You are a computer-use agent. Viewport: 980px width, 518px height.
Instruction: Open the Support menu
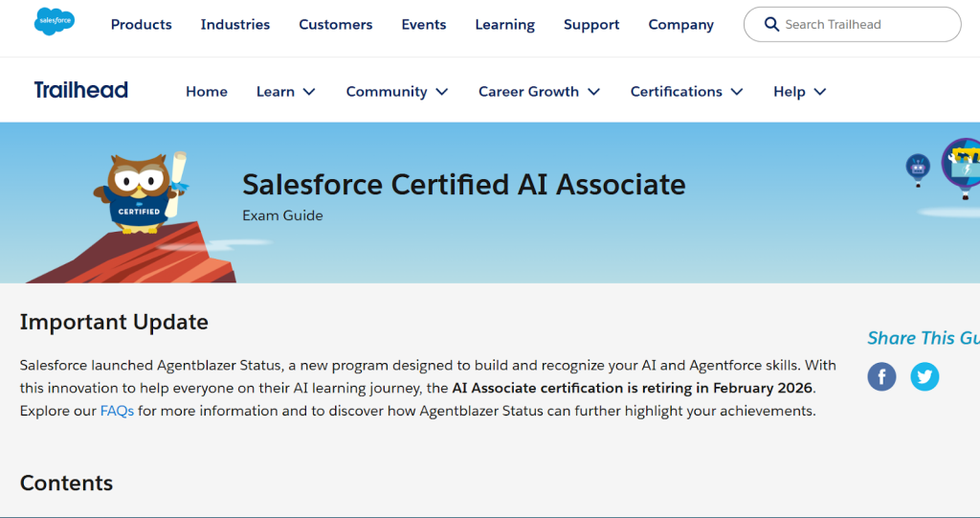point(591,24)
